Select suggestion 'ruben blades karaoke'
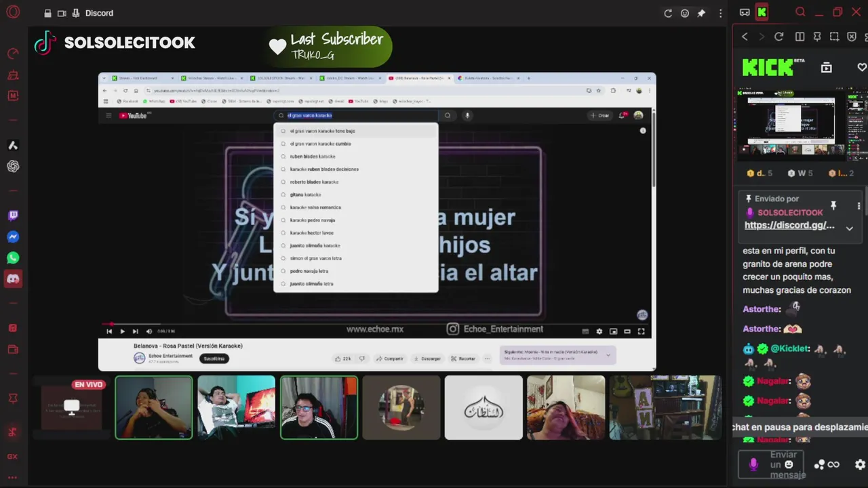 point(356,157)
